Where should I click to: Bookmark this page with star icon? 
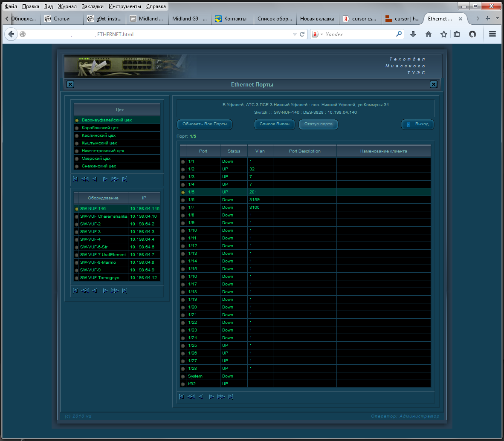click(x=444, y=35)
